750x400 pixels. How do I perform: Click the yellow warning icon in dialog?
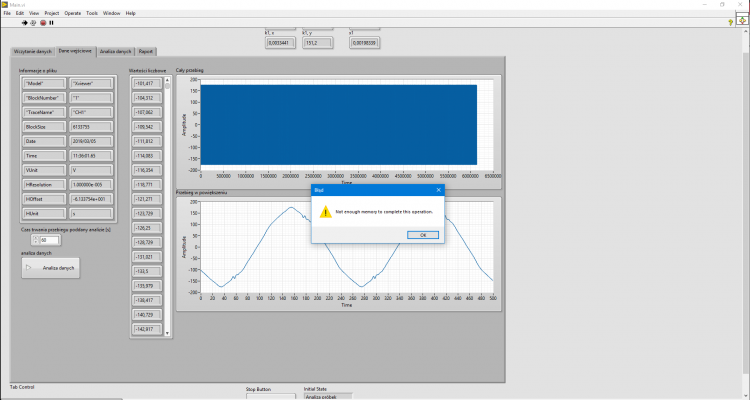pos(326,211)
